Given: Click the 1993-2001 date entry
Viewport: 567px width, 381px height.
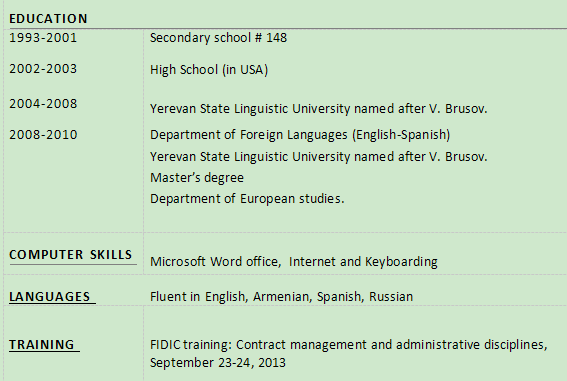Looking at the screenshot, I should click(x=43, y=38).
